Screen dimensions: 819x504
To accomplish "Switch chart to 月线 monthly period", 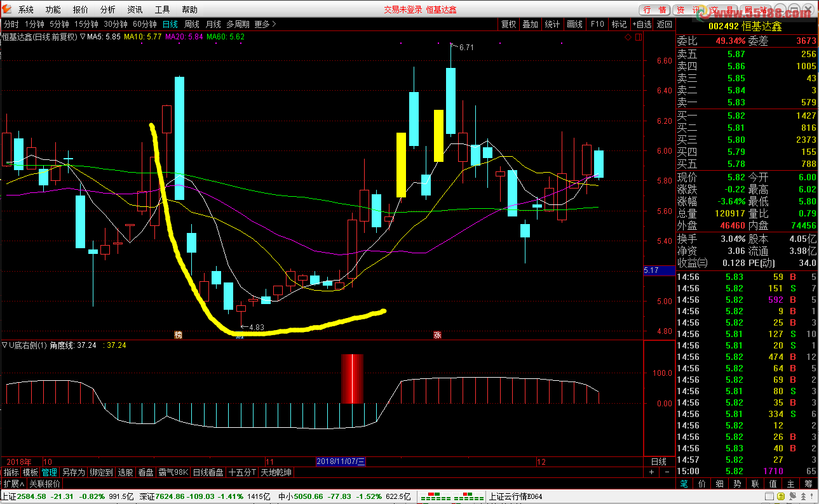I will 213,24.
